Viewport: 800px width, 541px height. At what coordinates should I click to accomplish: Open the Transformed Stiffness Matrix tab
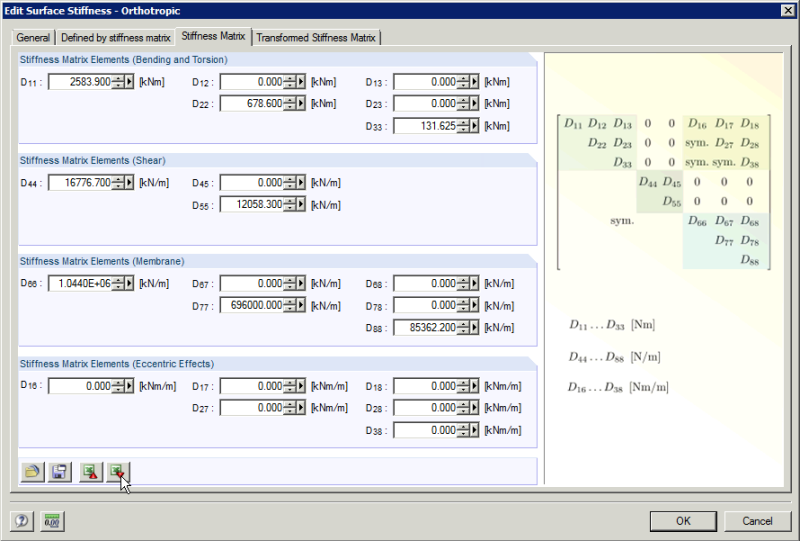coord(316,38)
